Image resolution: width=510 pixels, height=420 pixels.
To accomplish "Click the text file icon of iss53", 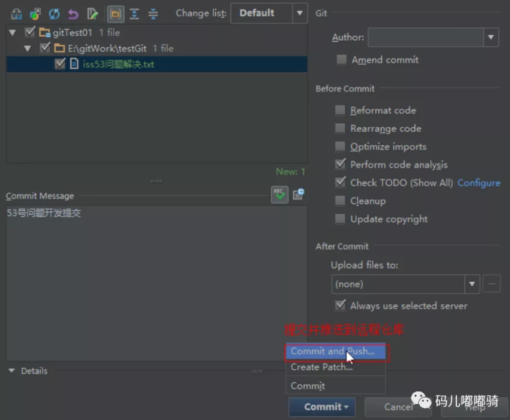I will pyautogui.click(x=74, y=63).
